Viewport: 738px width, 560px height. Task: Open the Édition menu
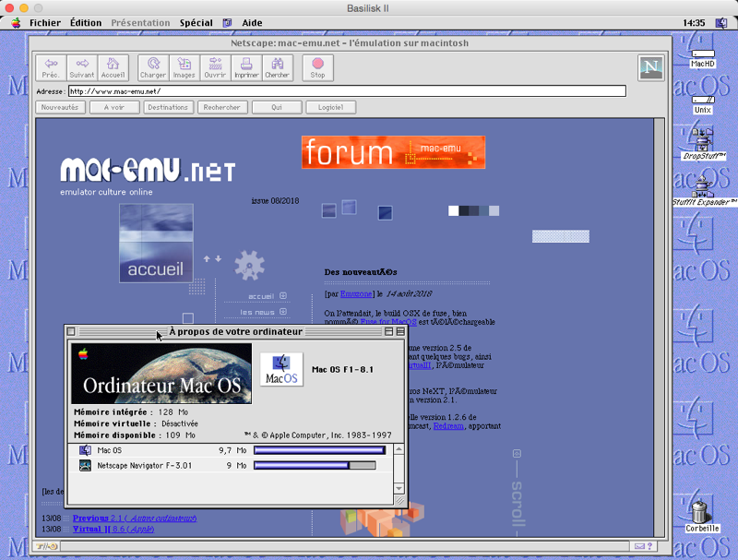86,22
